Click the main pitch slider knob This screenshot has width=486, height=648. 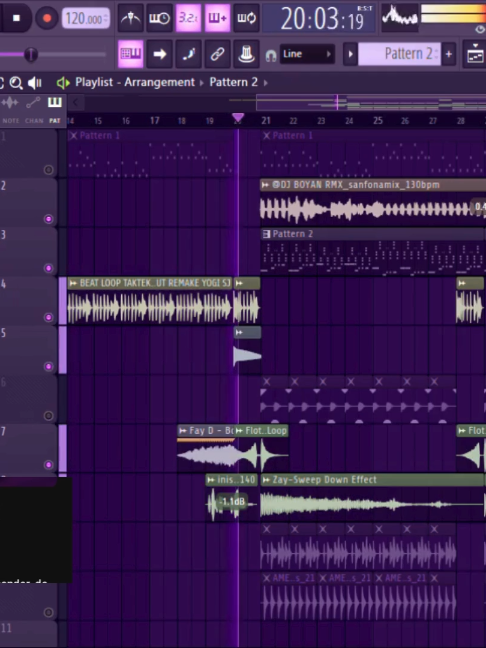tap(31, 54)
